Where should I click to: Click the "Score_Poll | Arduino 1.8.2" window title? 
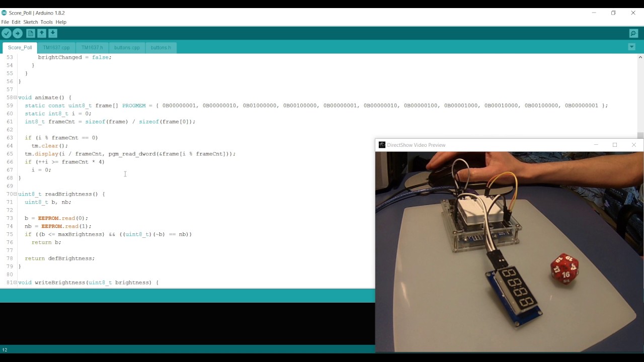[36, 13]
